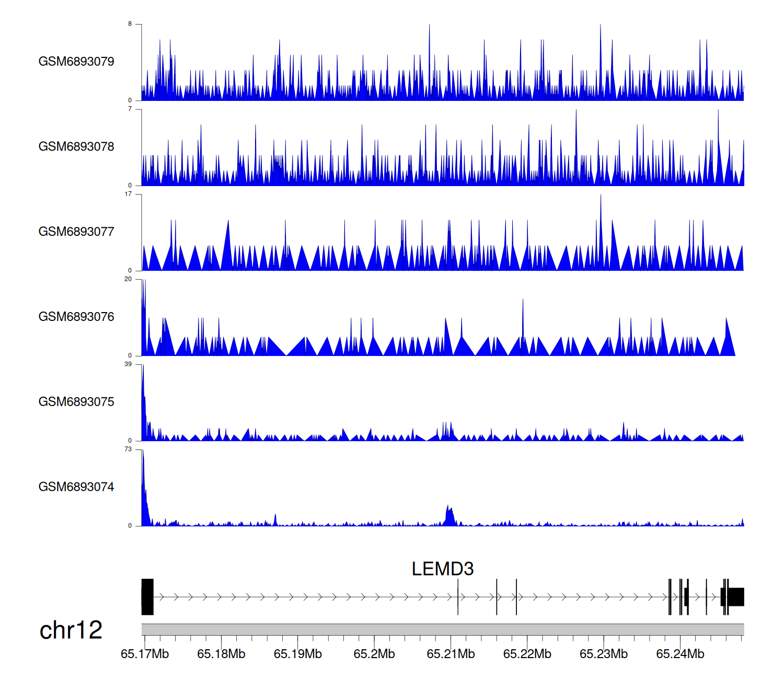
Task: Click the GSM6893079 track label
Action: pos(76,62)
